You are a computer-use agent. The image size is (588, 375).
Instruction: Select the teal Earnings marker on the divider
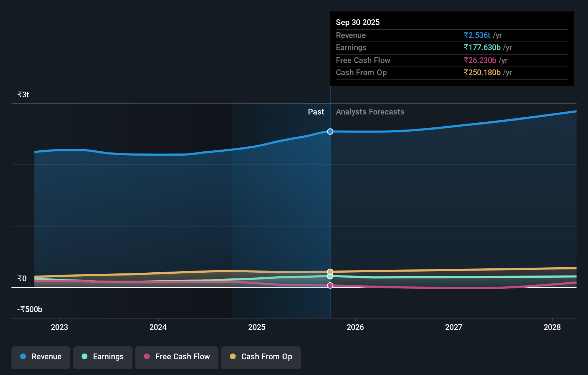(330, 276)
